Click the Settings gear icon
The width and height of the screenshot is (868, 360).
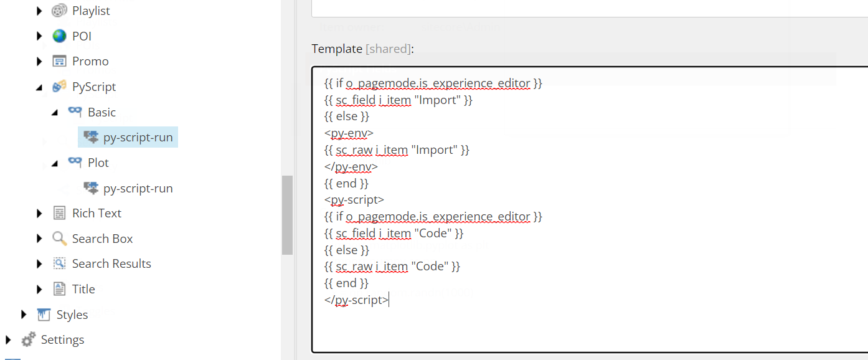click(x=28, y=339)
